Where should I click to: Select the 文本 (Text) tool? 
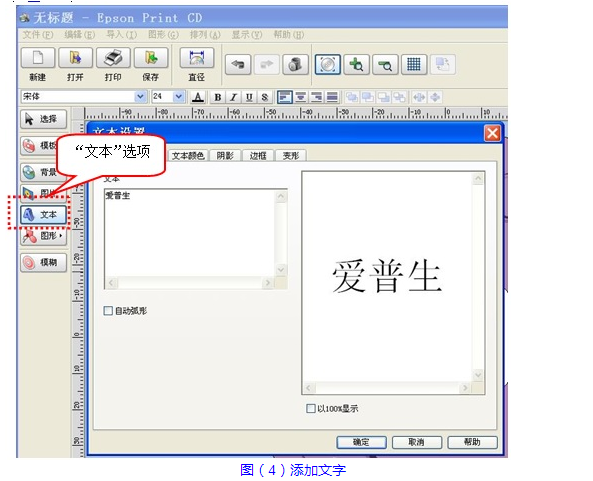pyautogui.click(x=43, y=215)
